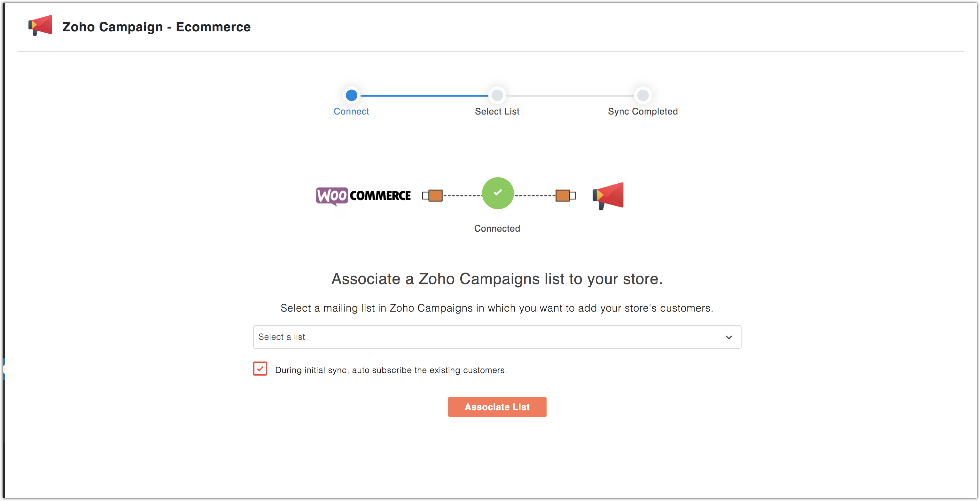Open the Select a list dropdown
The height and width of the screenshot is (501, 980).
(x=497, y=337)
